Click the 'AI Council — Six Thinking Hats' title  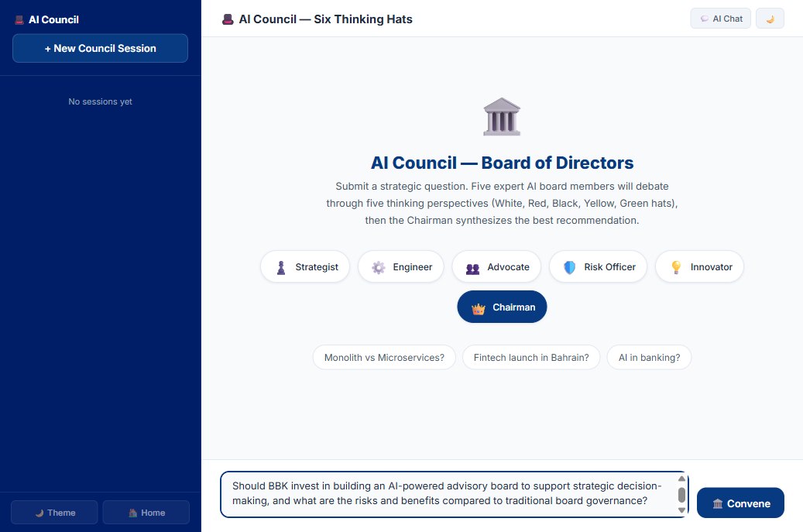(x=326, y=19)
